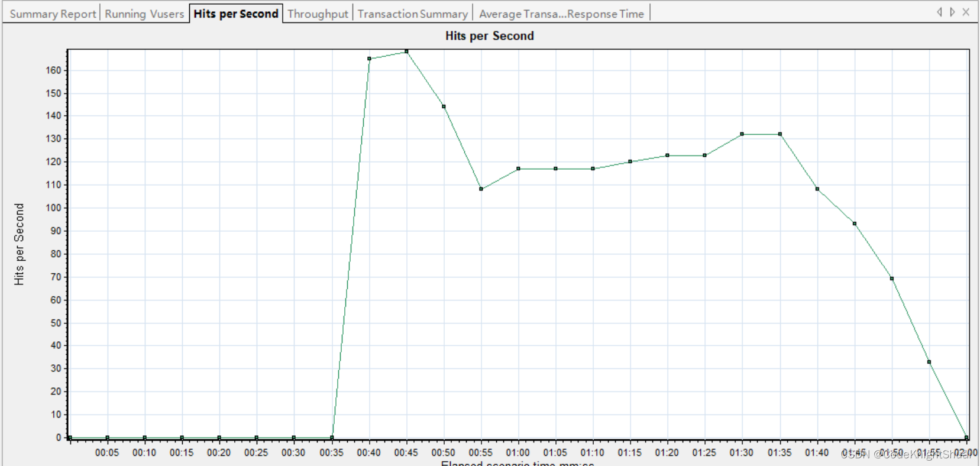Click the data point at 01:35
Viewport: 980px width, 466px height.
click(x=780, y=134)
